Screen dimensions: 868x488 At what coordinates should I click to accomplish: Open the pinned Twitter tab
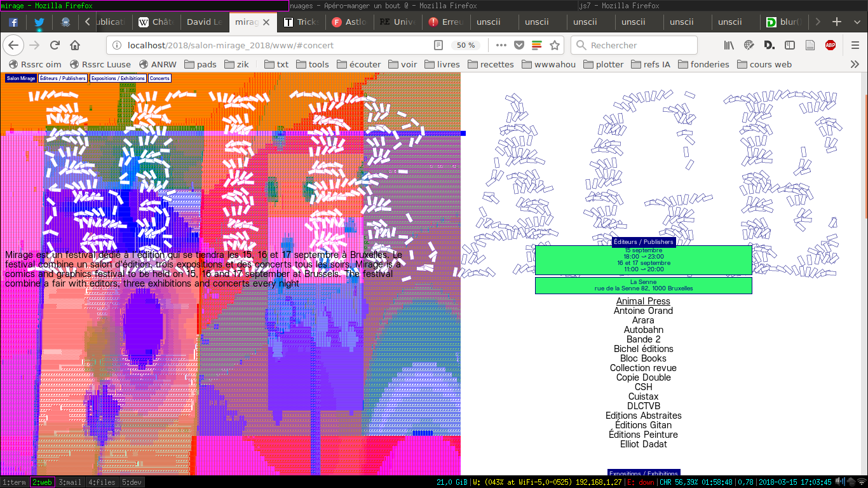pyautogui.click(x=39, y=22)
